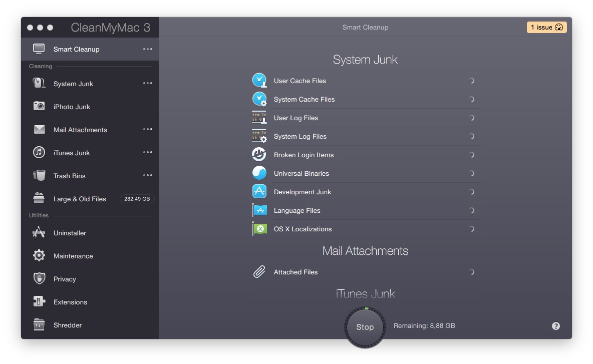Click the Large & Old Files box icon
The height and width of the screenshot is (364, 593).
point(39,198)
